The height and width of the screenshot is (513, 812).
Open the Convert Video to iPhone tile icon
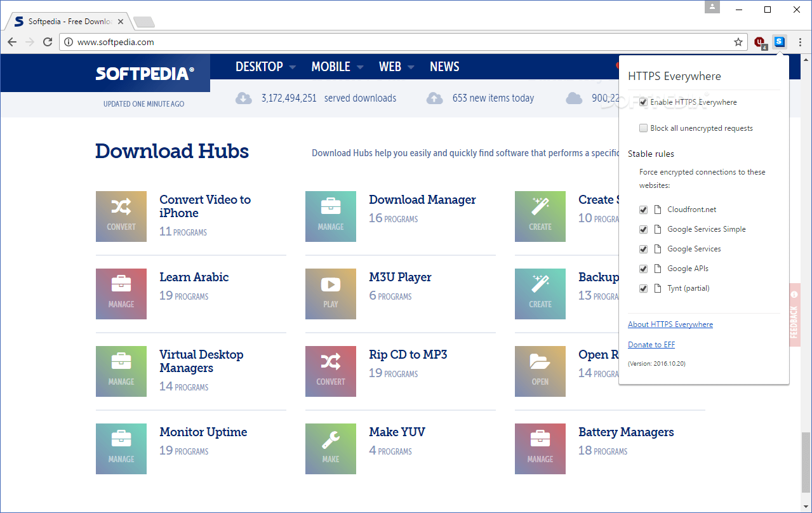121,217
